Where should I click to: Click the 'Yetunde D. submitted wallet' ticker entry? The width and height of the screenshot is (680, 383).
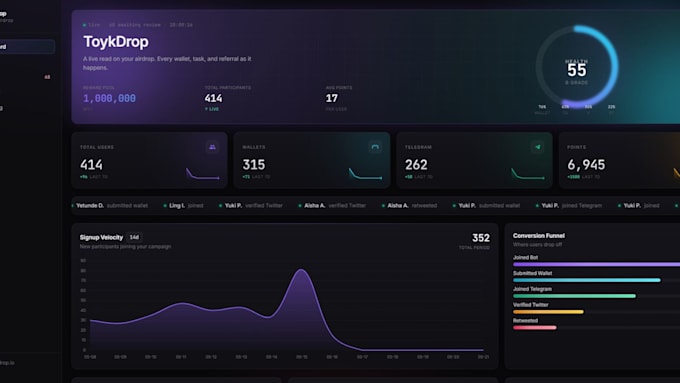pos(110,206)
